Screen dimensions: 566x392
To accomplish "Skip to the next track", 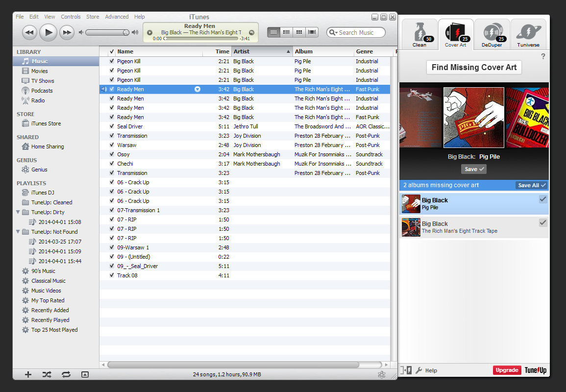I will point(67,33).
